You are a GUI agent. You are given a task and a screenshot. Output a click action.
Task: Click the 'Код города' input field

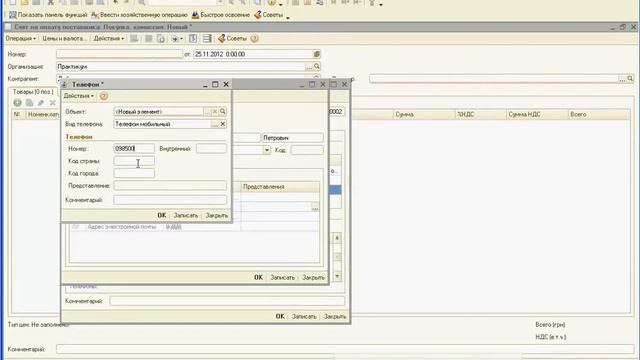(134, 173)
